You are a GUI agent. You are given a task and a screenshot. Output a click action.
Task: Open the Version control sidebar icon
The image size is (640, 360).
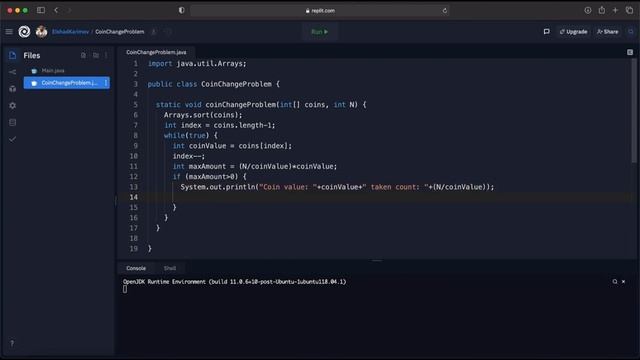[13, 72]
